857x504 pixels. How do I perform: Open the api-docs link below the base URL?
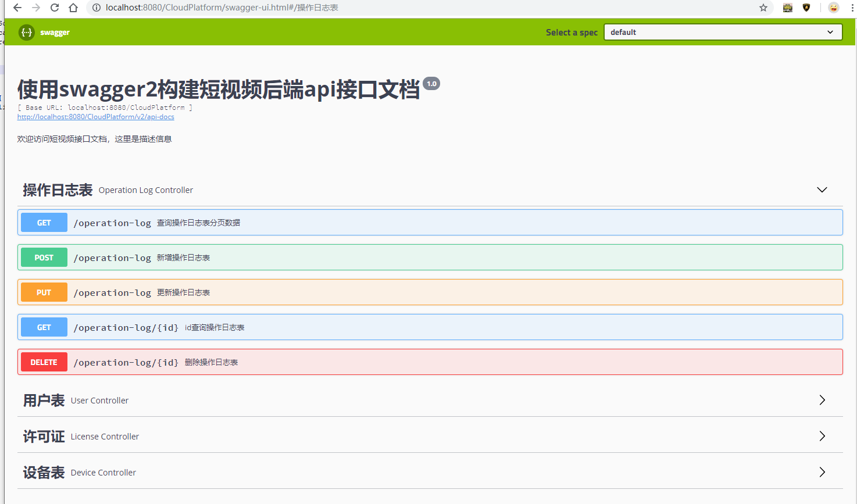(95, 116)
